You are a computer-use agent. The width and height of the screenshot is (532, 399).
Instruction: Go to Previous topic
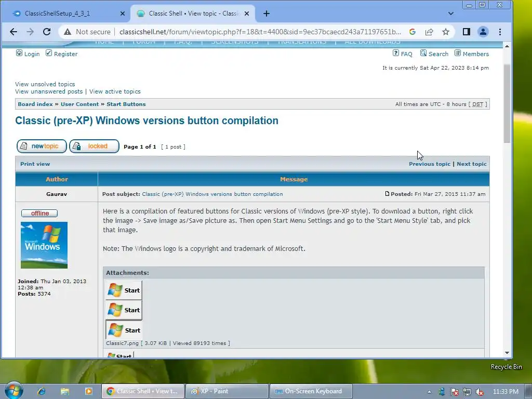point(430,164)
